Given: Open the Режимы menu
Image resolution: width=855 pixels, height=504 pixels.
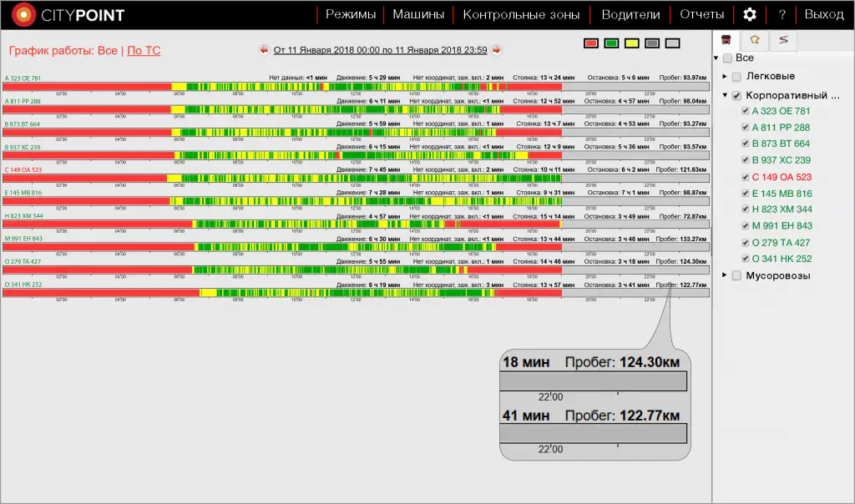Looking at the screenshot, I should pos(351,15).
